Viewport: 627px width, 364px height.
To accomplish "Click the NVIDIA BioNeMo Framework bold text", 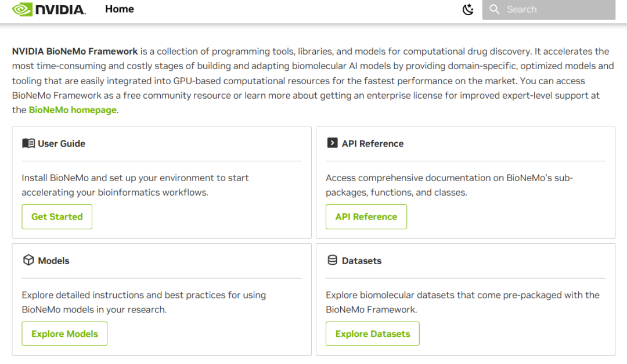I will [75, 51].
